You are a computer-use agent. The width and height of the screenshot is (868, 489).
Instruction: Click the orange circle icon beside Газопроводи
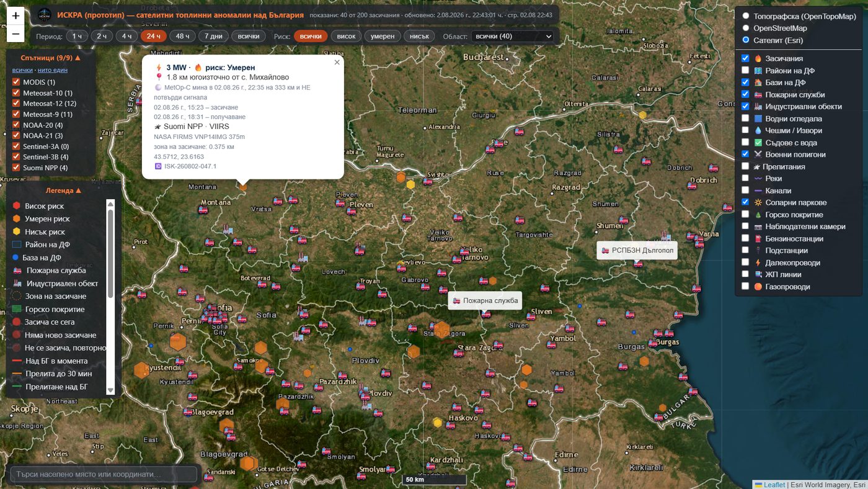pos(758,287)
